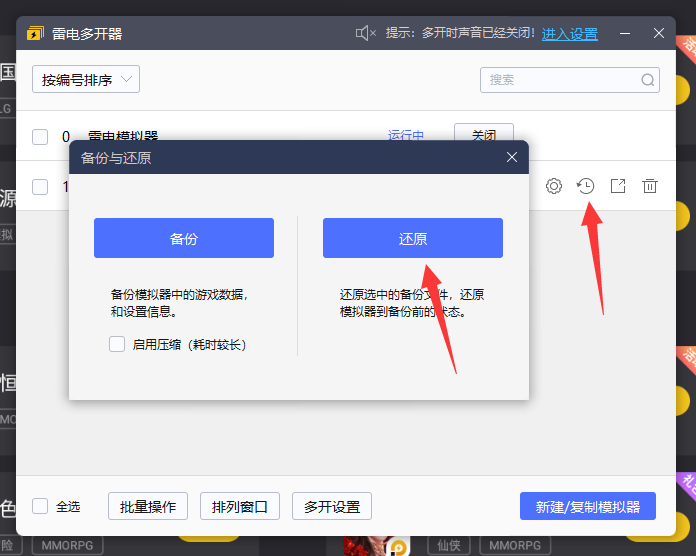Open emulator settings gear icon
The height and width of the screenshot is (556, 696).
click(x=554, y=186)
